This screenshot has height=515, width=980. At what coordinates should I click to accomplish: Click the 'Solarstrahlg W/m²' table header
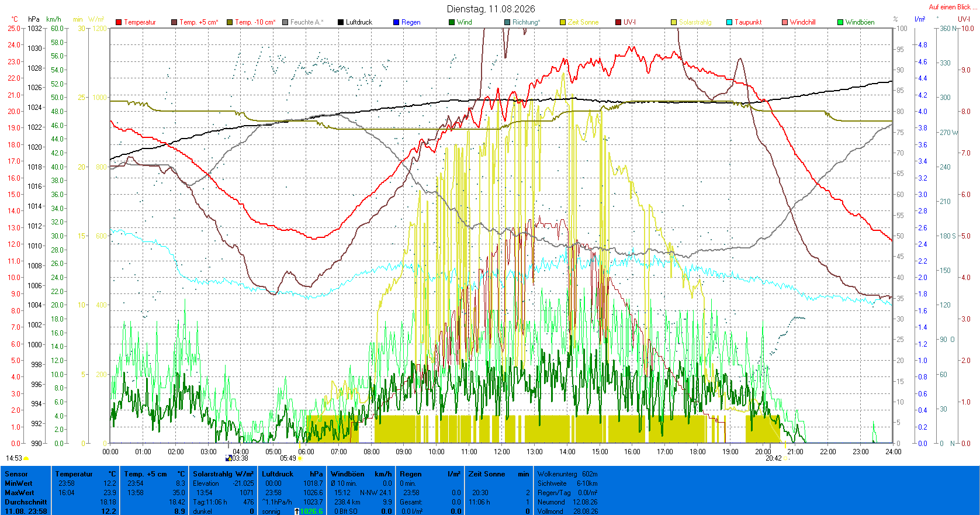point(223,474)
